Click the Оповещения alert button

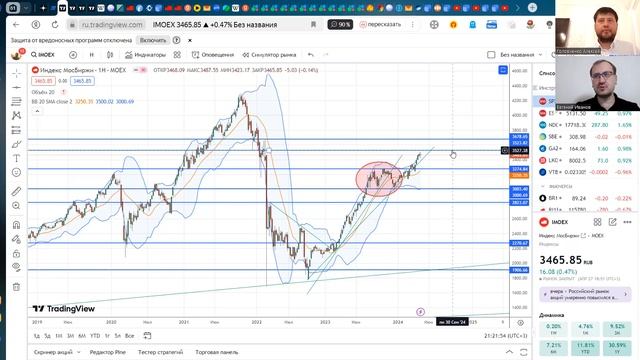[x=213, y=55]
